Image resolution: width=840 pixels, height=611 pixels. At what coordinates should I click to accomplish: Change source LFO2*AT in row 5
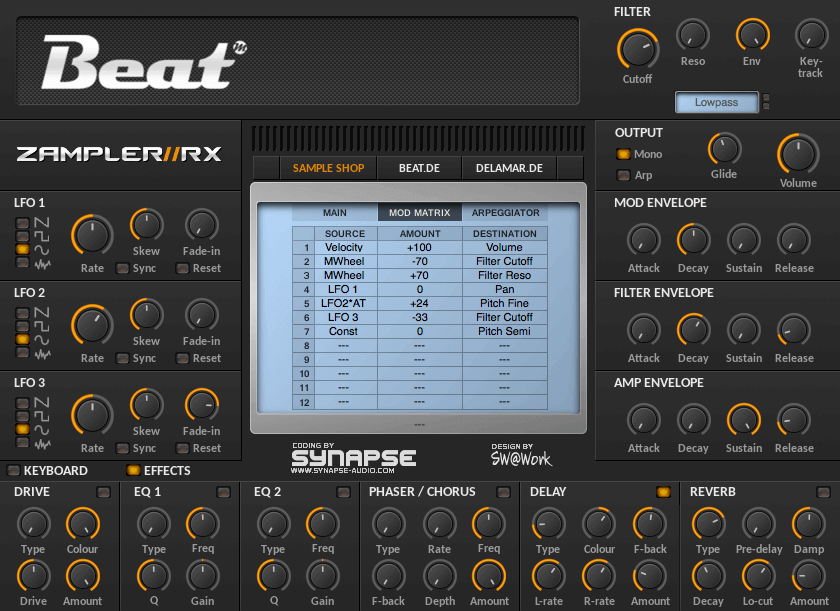(x=346, y=303)
